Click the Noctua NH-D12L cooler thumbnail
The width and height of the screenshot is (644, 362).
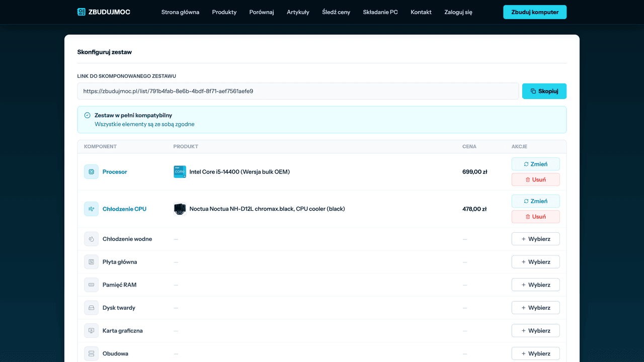[180, 209]
